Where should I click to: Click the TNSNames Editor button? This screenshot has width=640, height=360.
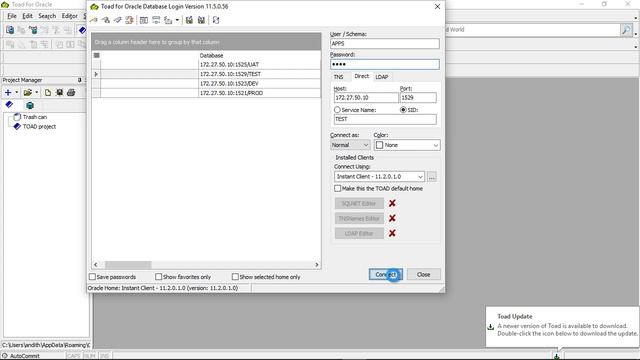[359, 218]
